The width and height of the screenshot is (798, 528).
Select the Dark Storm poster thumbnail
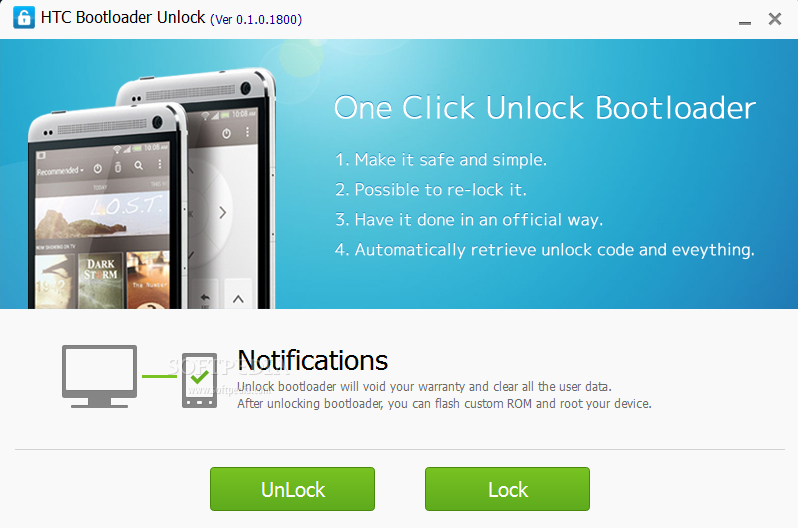pyautogui.click(x=101, y=281)
